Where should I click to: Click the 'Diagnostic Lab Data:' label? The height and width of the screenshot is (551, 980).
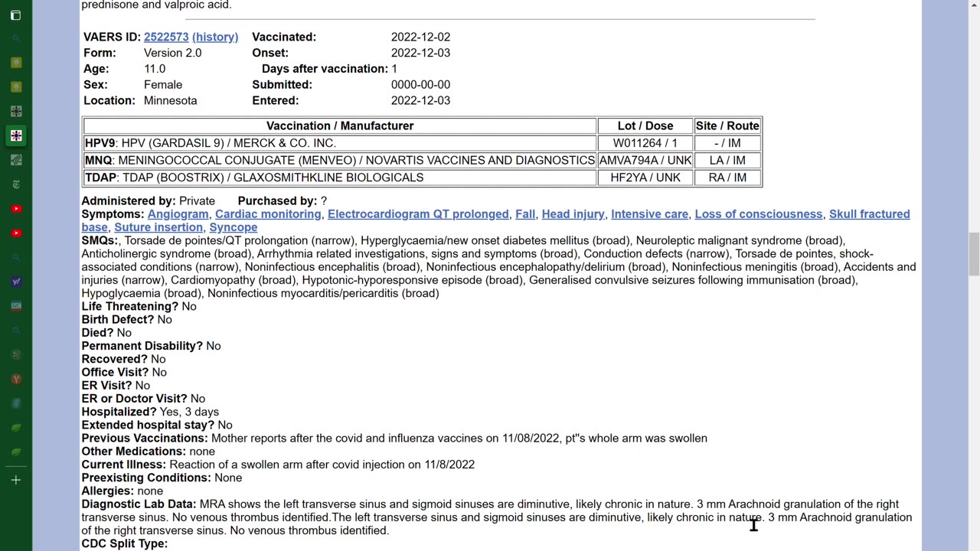tap(139, 504)
